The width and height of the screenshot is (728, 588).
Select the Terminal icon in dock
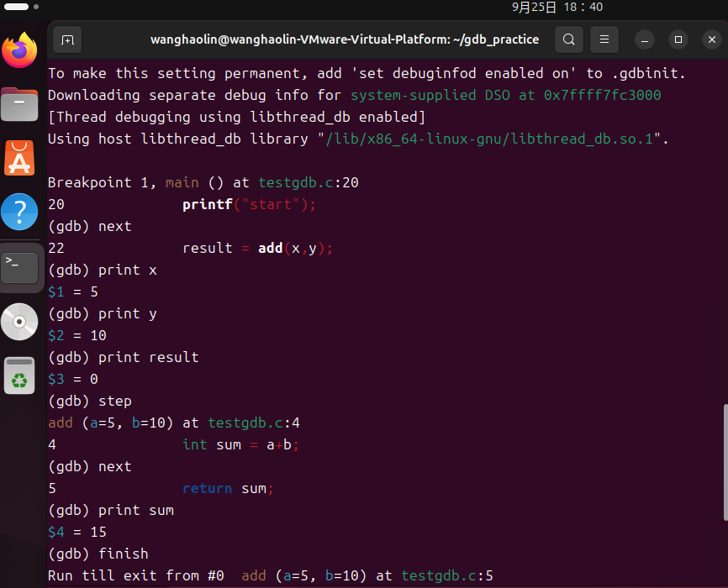click(19, 268)
